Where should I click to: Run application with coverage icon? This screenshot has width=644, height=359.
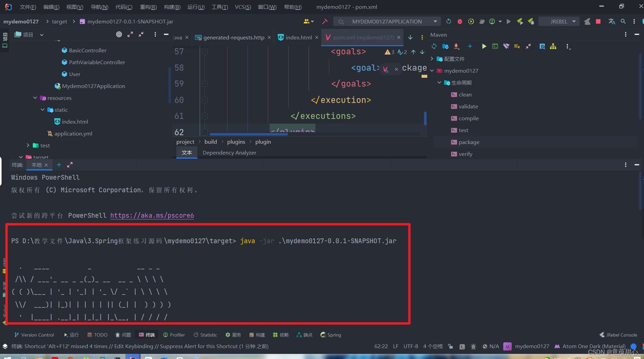[471, 22]
